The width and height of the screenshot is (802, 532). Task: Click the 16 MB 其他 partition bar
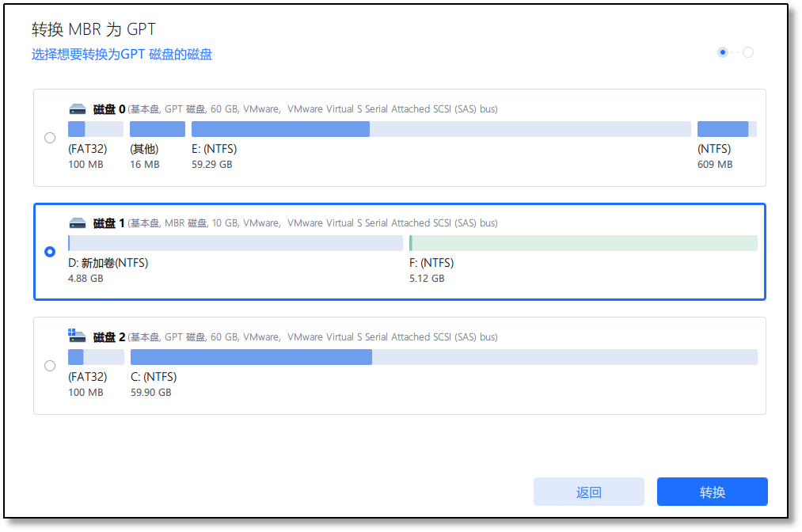(157, 129)
